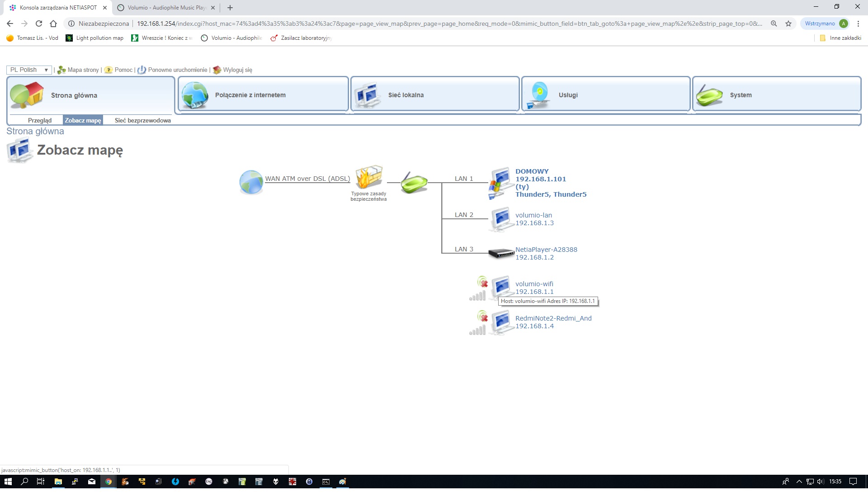Image resolution: width=868 pixels, height=496 pixels.
Task: Open Zasilacz laboratoryjny bookmark
Action: pos(301,38)
